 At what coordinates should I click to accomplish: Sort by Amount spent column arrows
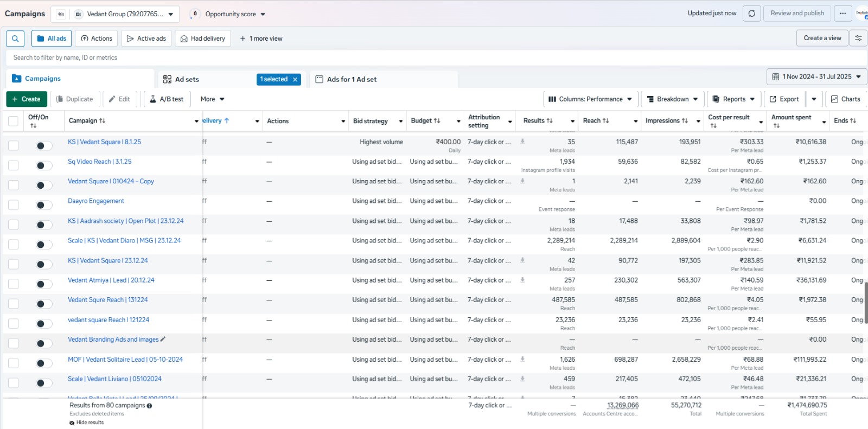(776, 126)
